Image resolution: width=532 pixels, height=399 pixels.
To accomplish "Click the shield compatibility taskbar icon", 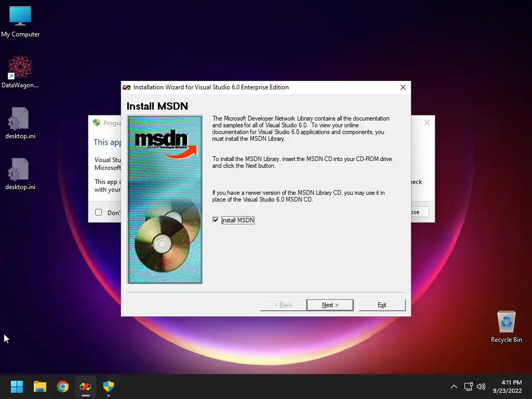I will coord(109,387).
